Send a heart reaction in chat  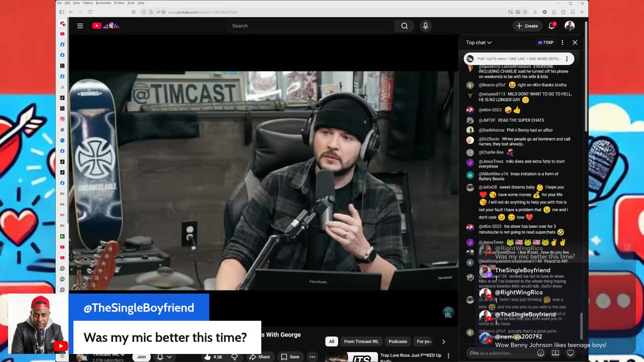click(x=571, y=353)
